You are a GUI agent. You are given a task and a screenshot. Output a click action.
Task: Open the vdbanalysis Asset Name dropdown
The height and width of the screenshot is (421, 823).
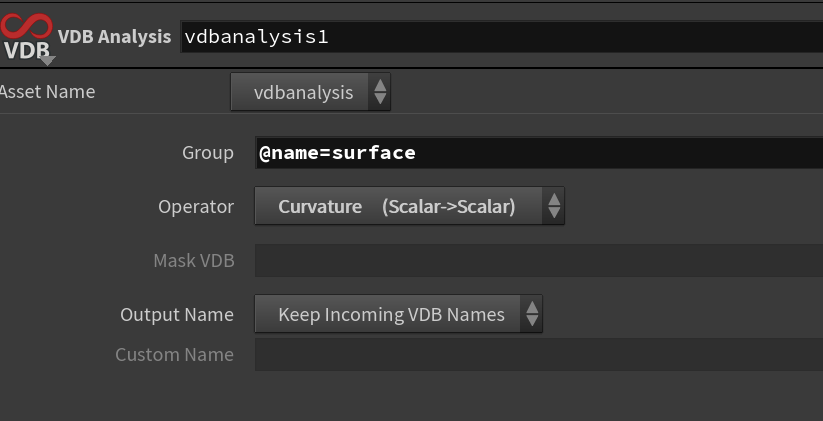coord(311,92)
